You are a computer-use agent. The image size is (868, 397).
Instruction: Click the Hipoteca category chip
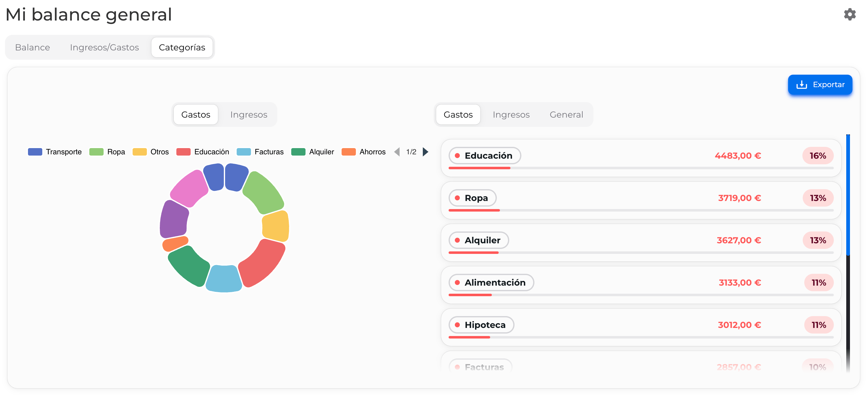coord(481,325)
